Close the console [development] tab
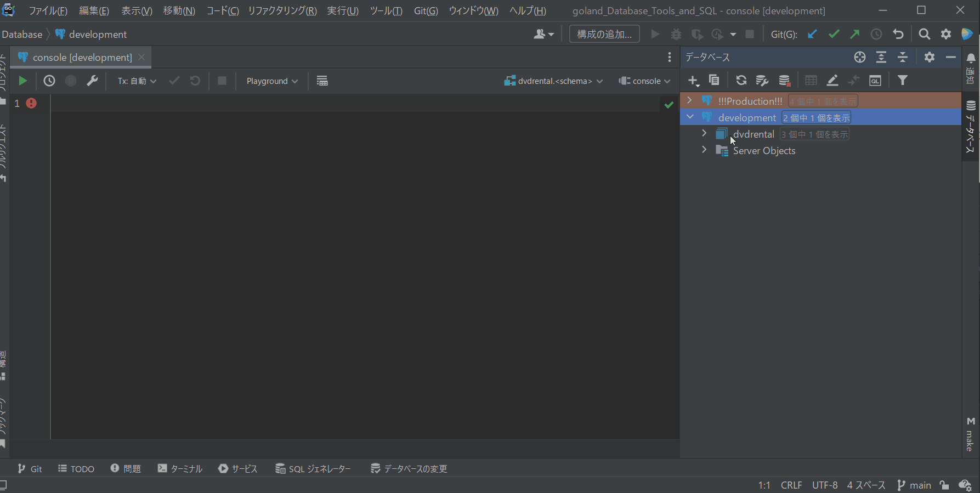The height and width of the screenshot is (493, 980). (x=141, y=57)
